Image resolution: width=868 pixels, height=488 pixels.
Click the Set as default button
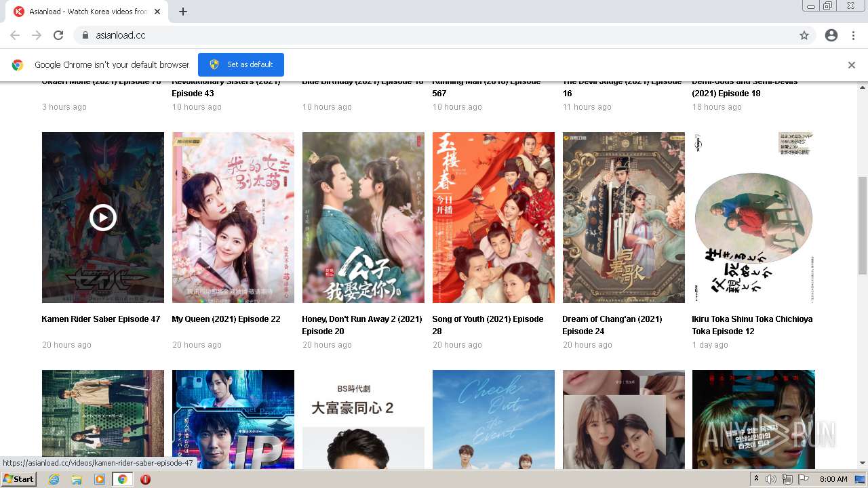point(241,64)
